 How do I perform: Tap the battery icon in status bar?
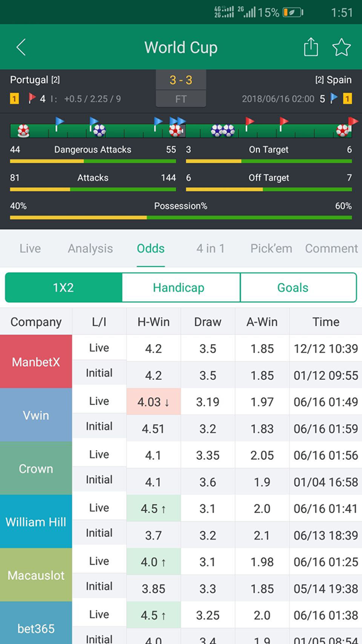[293, 12]
